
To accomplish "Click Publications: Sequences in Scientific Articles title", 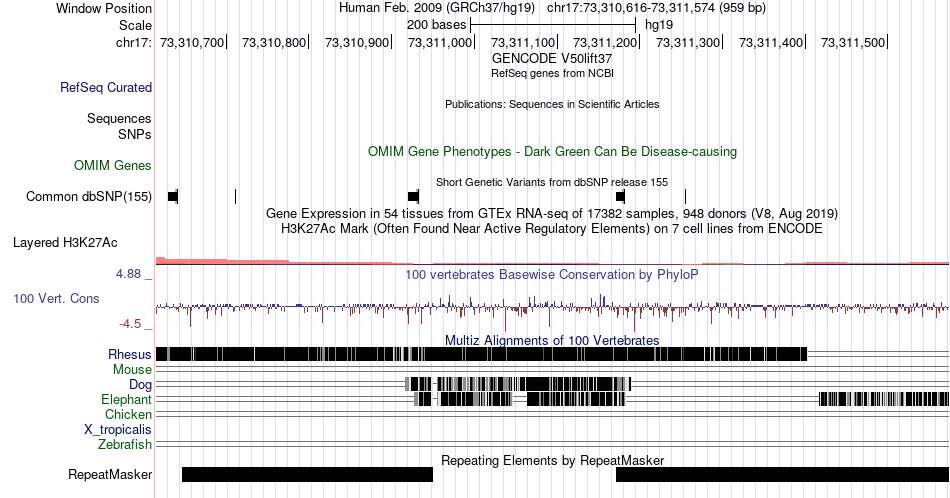I will (x=552, y=104).
